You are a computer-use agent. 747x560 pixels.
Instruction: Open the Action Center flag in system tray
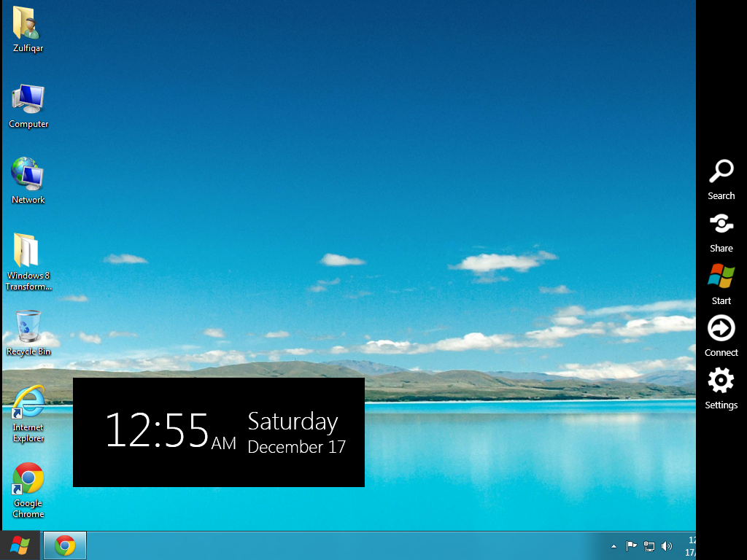(630, 545)
